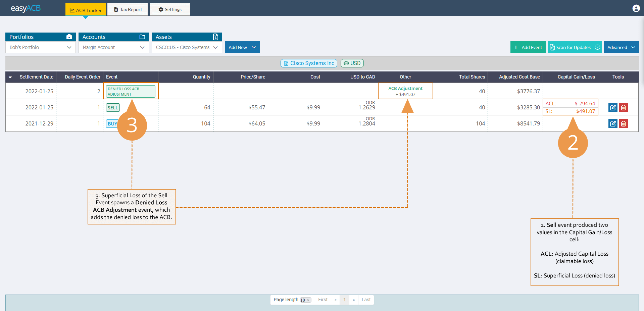This screenshot has height=311, width=644.
Task: Delete the SELL event via its trash icon
Action: [x=623, y=107]
